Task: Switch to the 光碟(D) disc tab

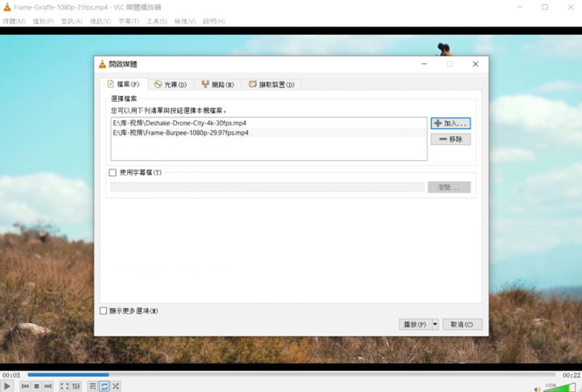Action: click(171, 85)
